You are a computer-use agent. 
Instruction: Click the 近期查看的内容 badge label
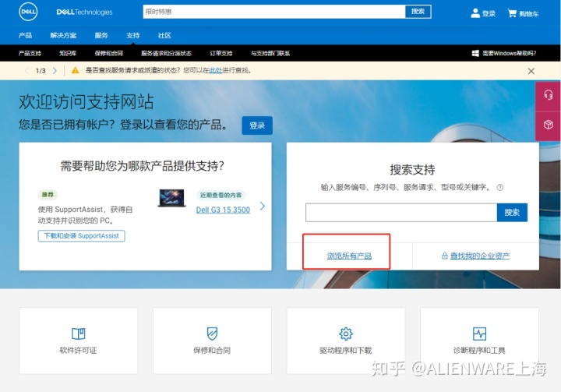click(x=221, y=195)
